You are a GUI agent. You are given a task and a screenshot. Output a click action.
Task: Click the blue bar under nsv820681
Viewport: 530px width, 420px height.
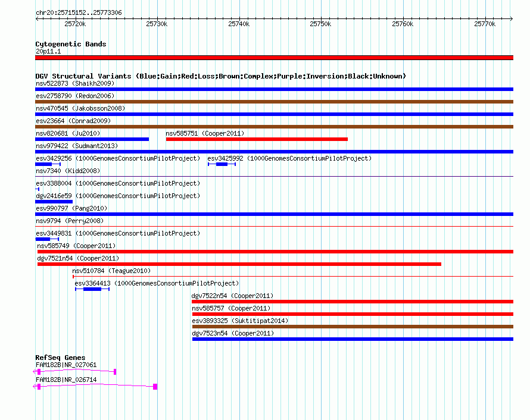(x=92, y=139)
